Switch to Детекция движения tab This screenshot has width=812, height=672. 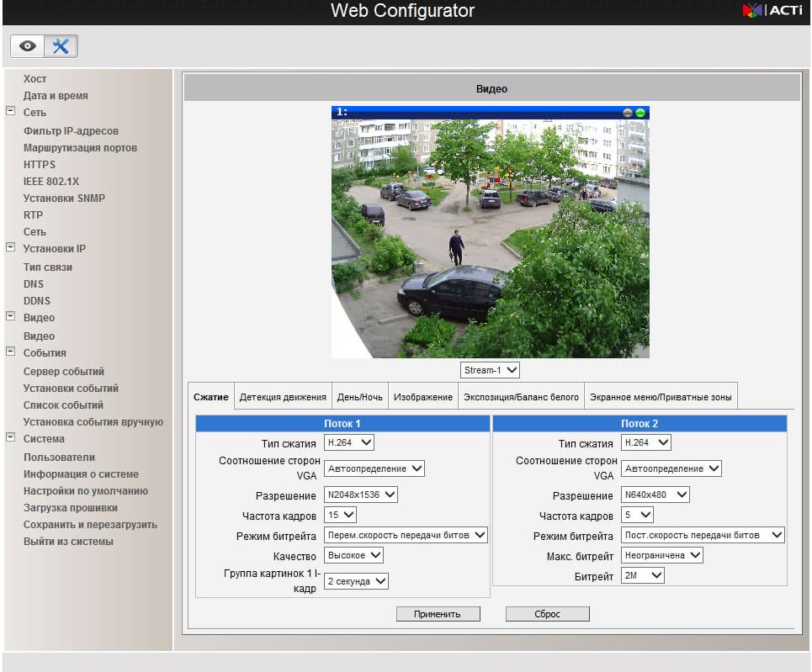pyautogui.click(x=283, y=397)
